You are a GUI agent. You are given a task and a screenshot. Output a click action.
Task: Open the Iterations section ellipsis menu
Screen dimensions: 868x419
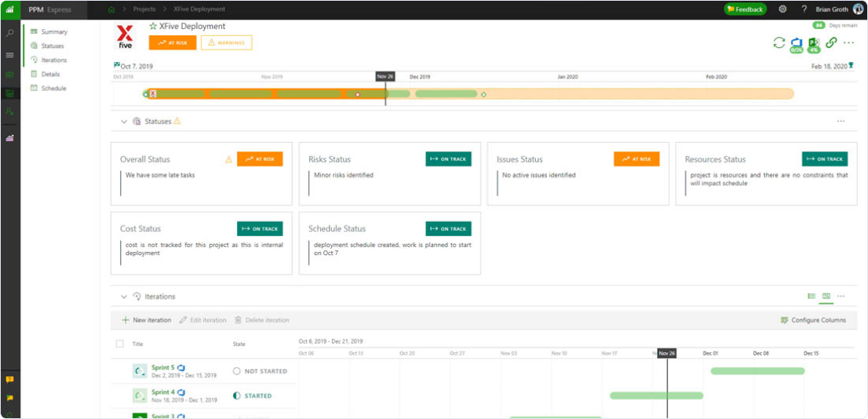(841, 296)
